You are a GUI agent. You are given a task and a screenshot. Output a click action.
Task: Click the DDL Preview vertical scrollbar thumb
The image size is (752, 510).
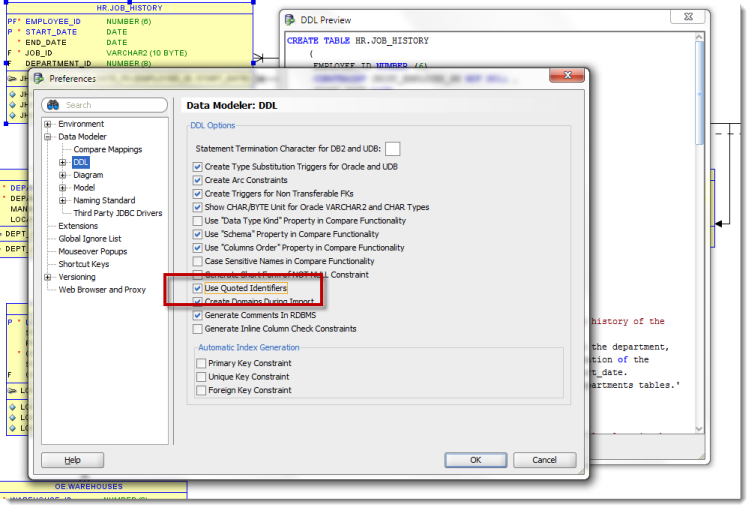[699, 93]
